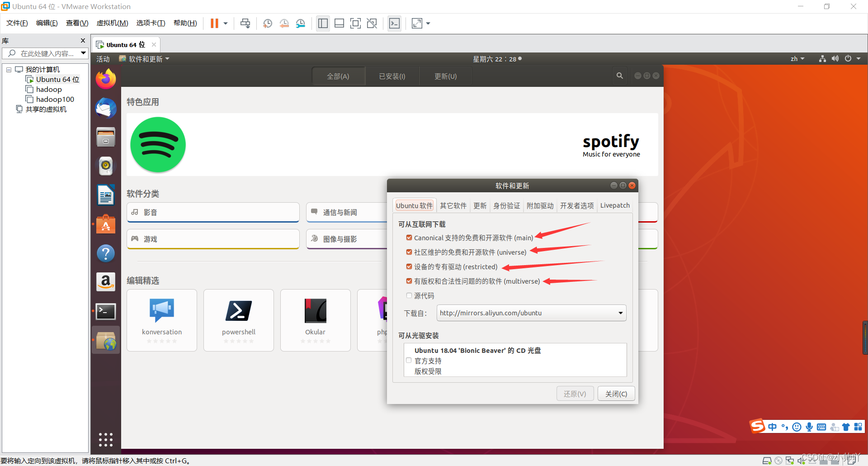
Task: Select the 游戏 category button
Action: click(213, 239)
